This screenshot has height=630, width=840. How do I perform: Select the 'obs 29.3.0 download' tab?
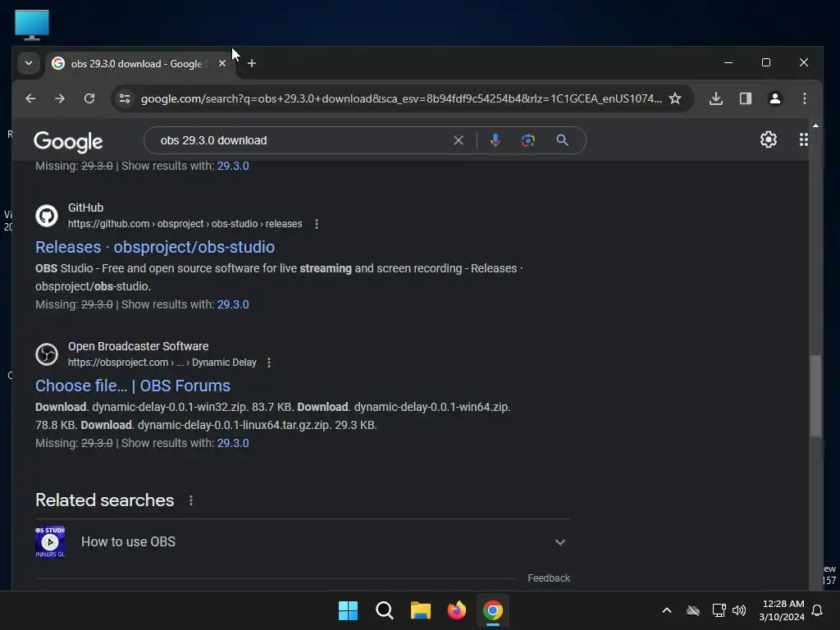pyautogui.click(x=136, y=64)
